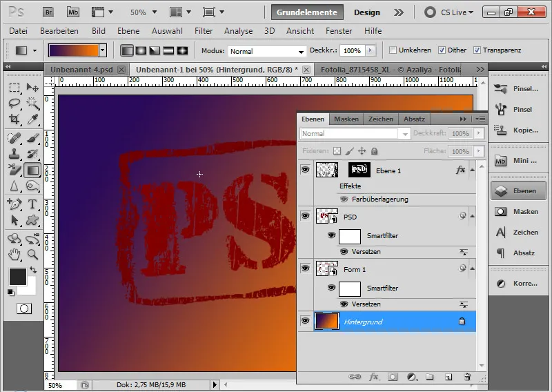The image size is (552, 392).
Task: Select the Move tool
Action: point(32,87)
